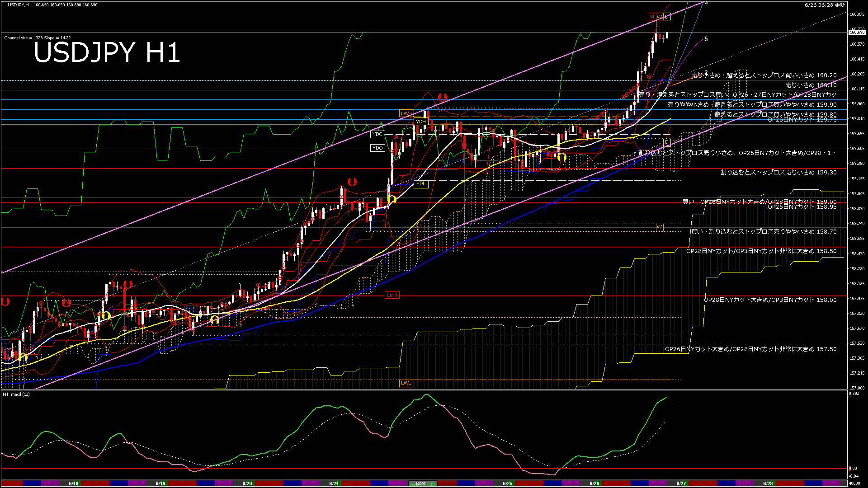Click the 6/21 date marker on timeline
Screen dimensions: 868x488
(x=334, y=483)
